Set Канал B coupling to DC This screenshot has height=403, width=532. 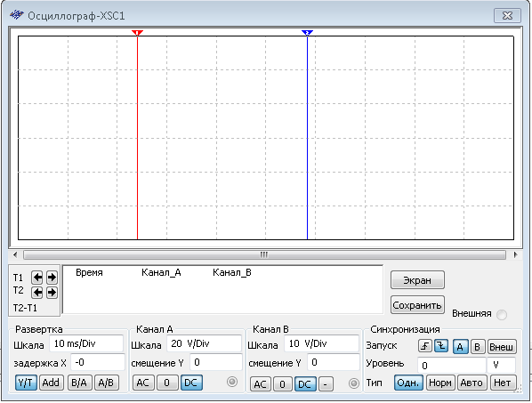coord(305,384)
